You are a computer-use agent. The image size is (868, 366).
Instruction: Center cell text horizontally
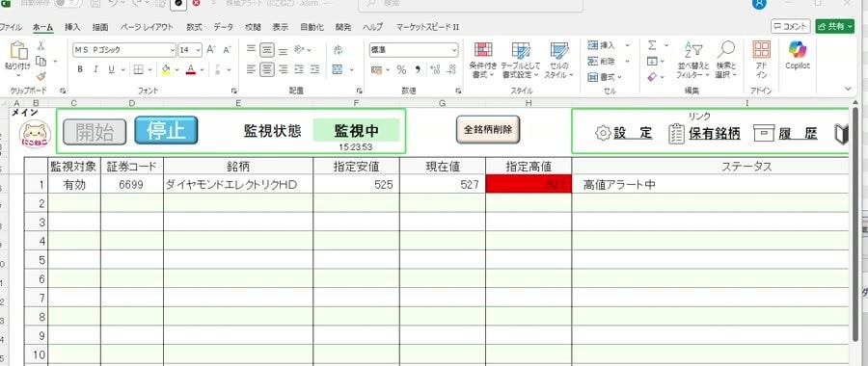click(267, 69)
